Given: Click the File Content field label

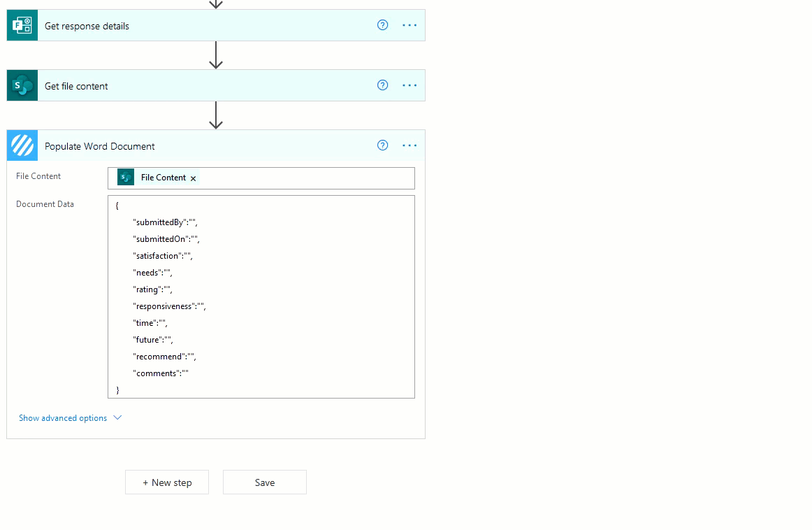Looking at the screenshot, I should pyautogui.click(x=38, y=176).
